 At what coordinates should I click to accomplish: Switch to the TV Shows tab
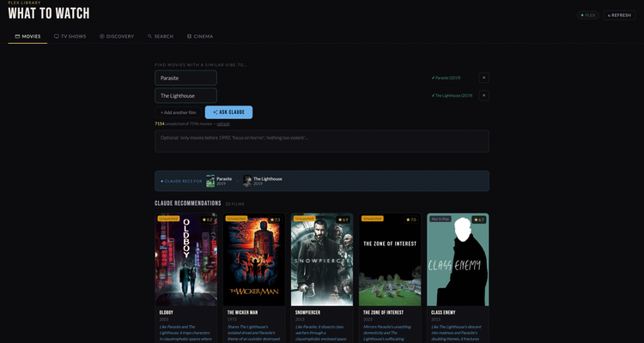(70, 37)
